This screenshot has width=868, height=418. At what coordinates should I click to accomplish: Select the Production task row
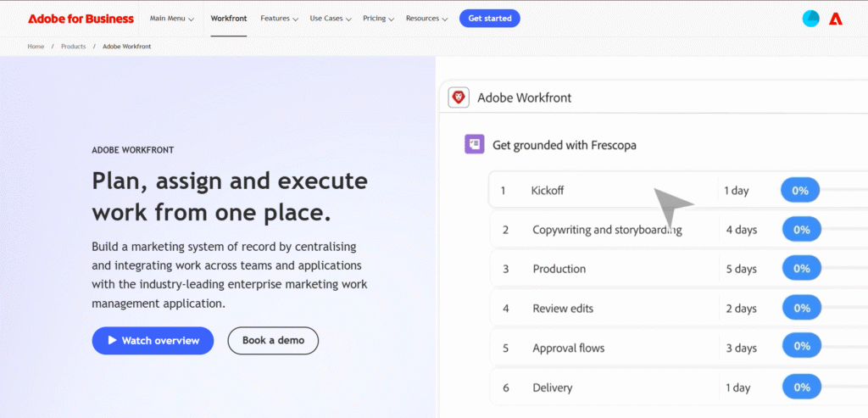[x=679, y=269]
